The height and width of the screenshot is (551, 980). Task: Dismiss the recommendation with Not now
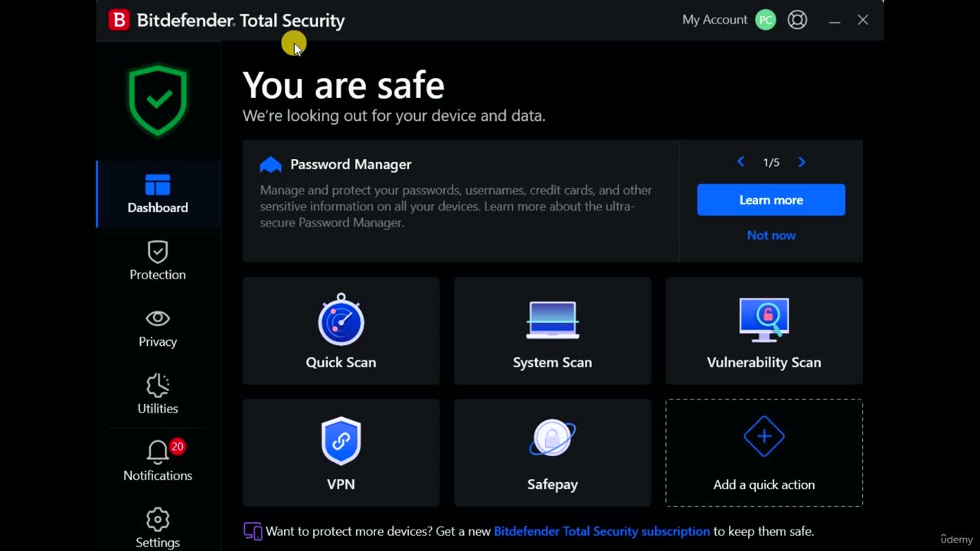pyautogui.click(x=771, y=235)
